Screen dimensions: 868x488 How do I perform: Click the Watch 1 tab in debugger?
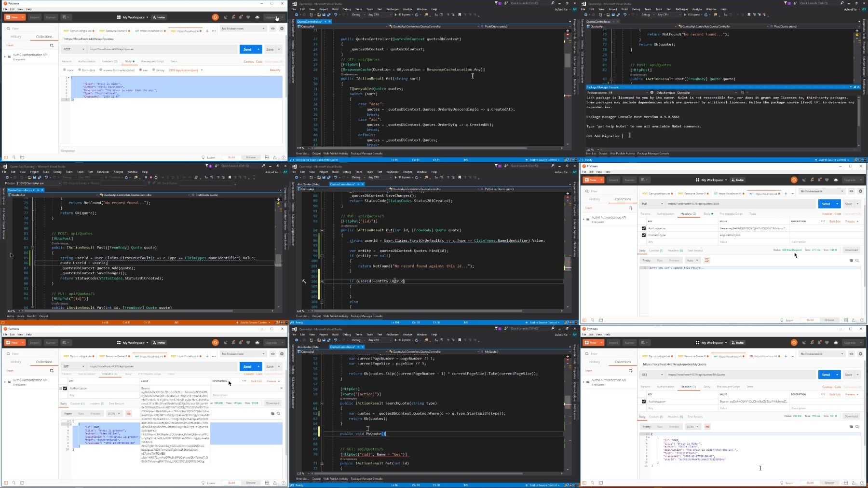[x=31, y=316]
